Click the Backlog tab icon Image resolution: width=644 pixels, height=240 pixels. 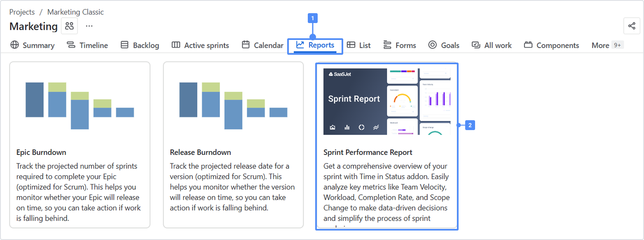click(124, 45)
